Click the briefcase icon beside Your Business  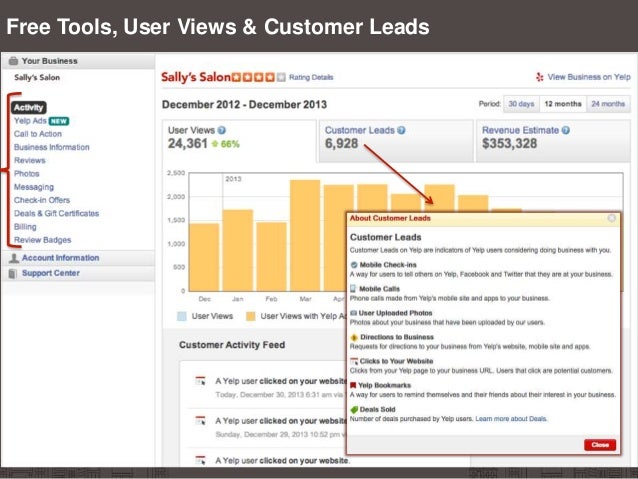tap(13, 61)
